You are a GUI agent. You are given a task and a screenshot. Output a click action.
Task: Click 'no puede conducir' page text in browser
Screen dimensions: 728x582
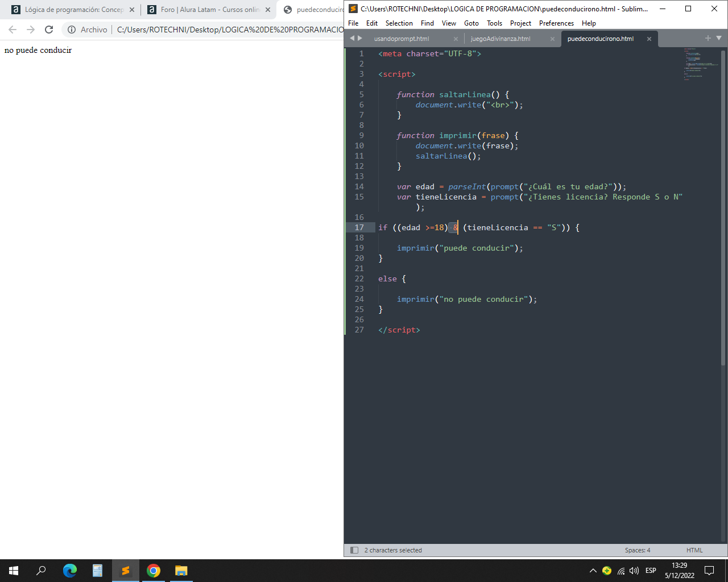(x=38, y=50)
